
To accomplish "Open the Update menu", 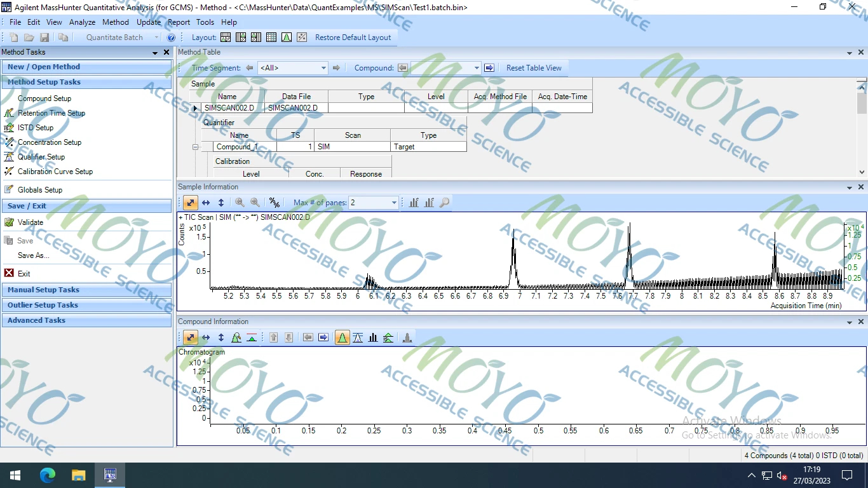I will [149, 22].
